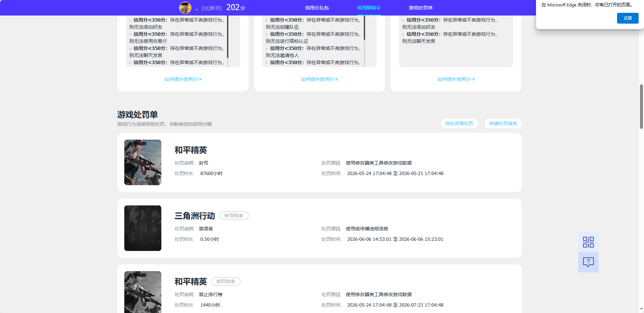644x313 pixels.
Task: Click the 202分 credit score
Action: click(x=236, y=7)
